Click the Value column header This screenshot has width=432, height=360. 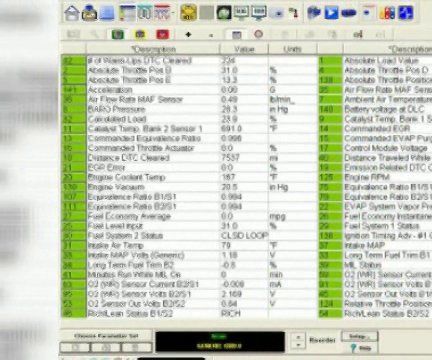tap(244, 49)
